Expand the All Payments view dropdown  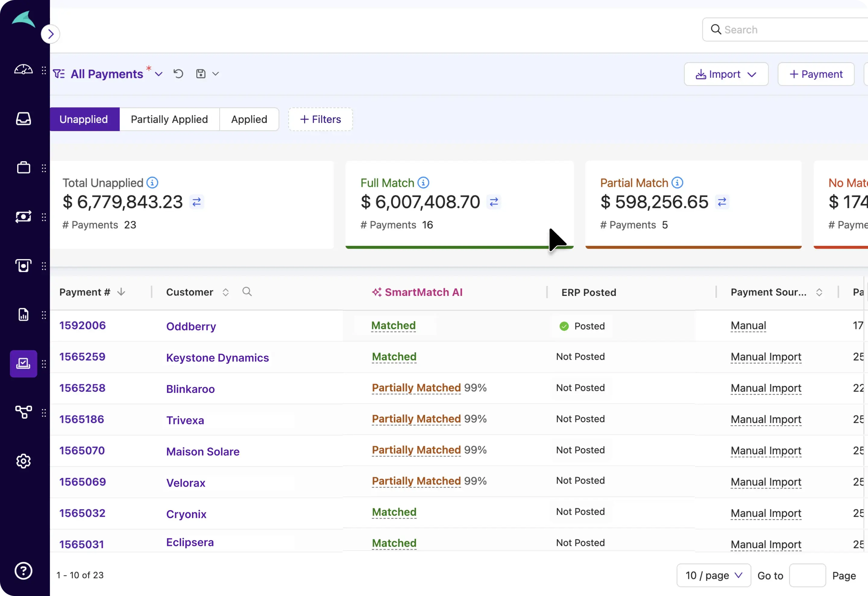tap(159, 74)
